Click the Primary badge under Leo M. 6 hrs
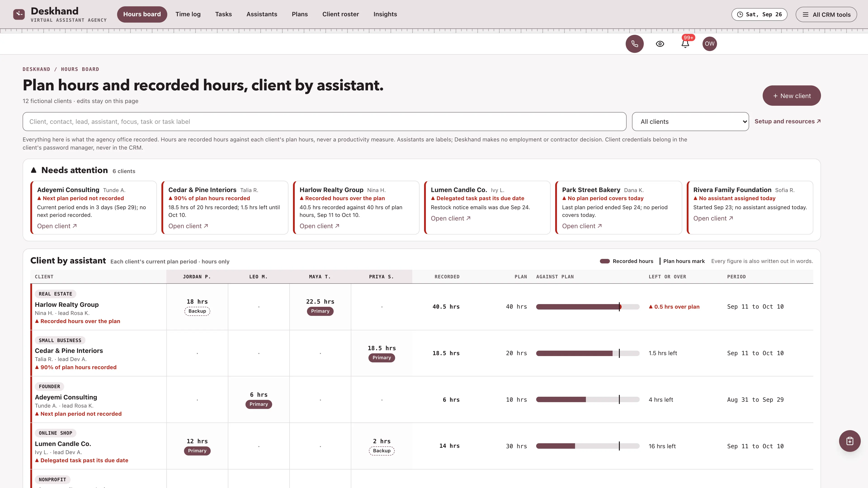868x488 pixels. pos(258,404)
